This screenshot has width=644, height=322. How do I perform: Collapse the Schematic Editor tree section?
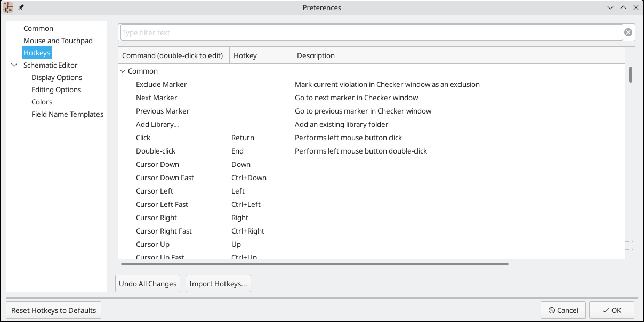(14, 65)
